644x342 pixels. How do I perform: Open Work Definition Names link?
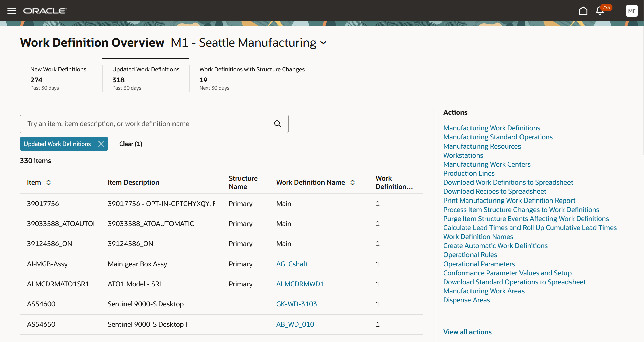click(x=478, y=237)
